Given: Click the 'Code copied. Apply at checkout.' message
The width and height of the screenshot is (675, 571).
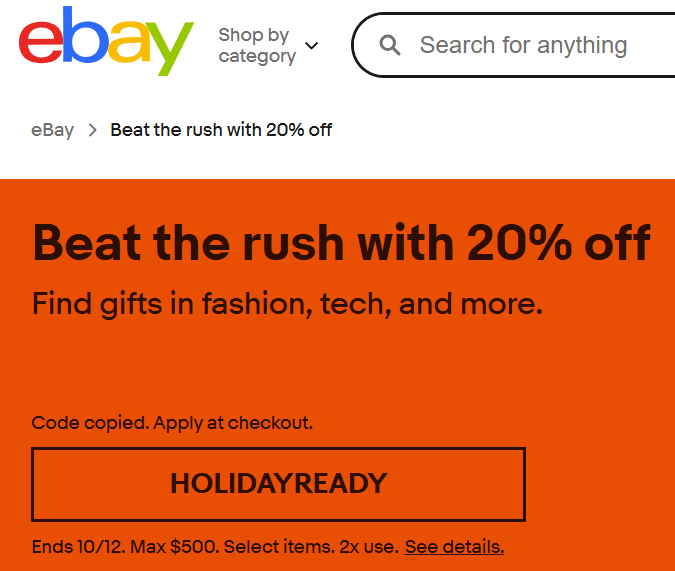Looking at the screenshot, I should (x=172, y=423).
